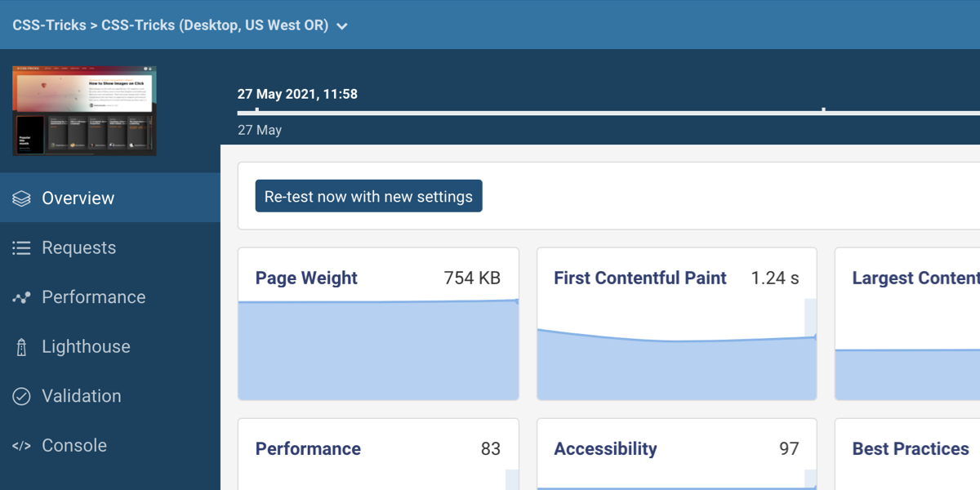
Task: Click the Requests list icon in sidebar
Action: click(x=21, y=248)
